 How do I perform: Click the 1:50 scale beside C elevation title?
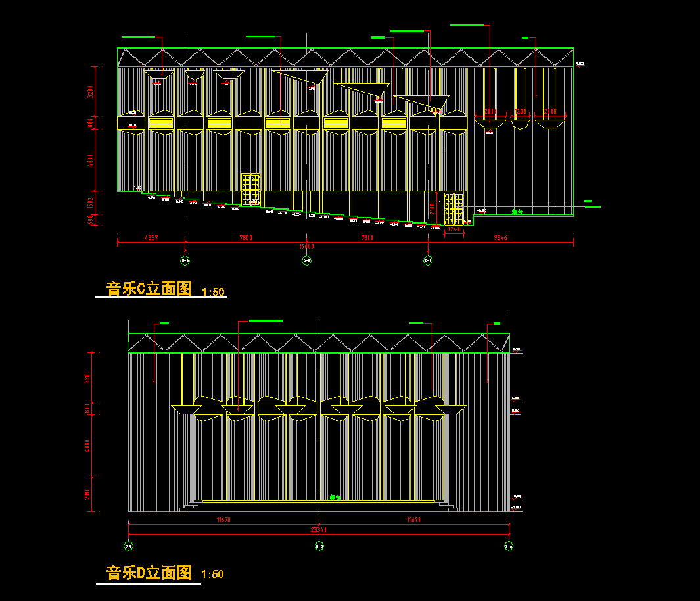coord(213,291)
